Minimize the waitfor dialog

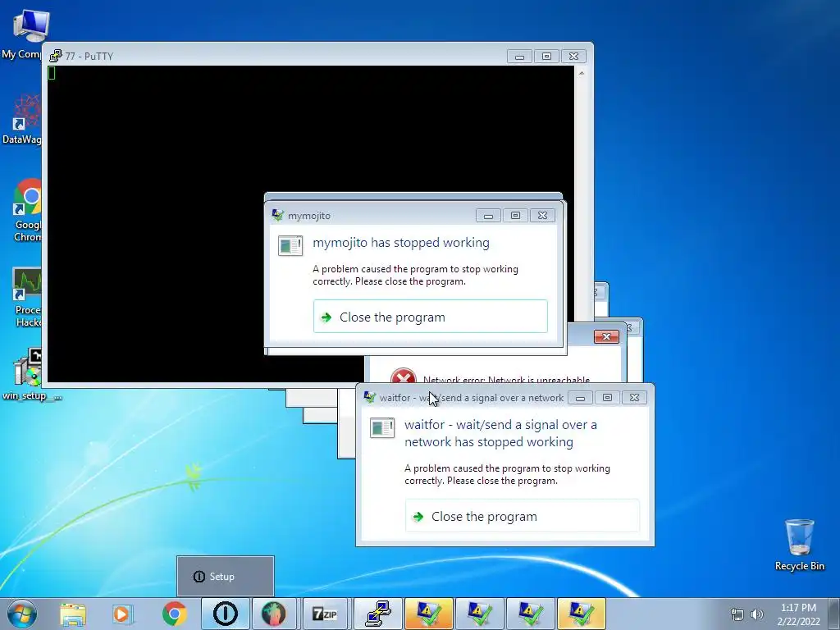tap(580, 398)
